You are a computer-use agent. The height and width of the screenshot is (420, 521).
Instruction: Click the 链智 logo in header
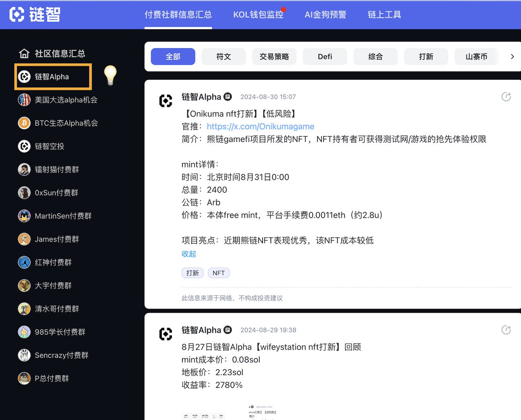[35, 14]
